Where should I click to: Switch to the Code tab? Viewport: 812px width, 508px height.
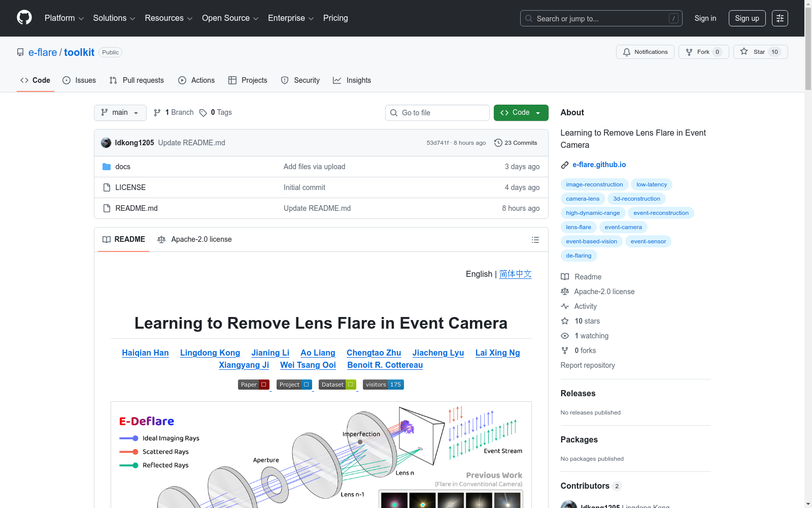[x=35, y=80]
